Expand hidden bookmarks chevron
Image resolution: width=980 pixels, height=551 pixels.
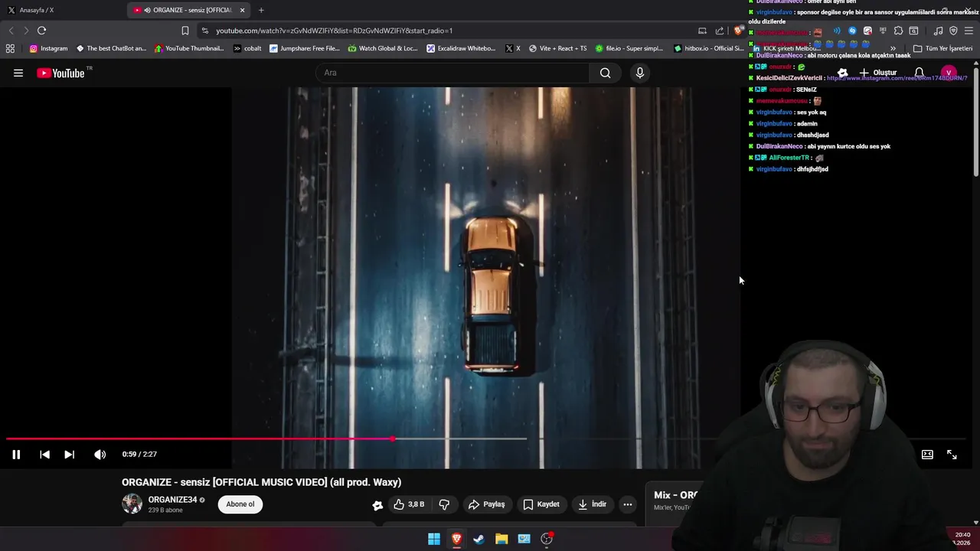click(x=893, y=48)
